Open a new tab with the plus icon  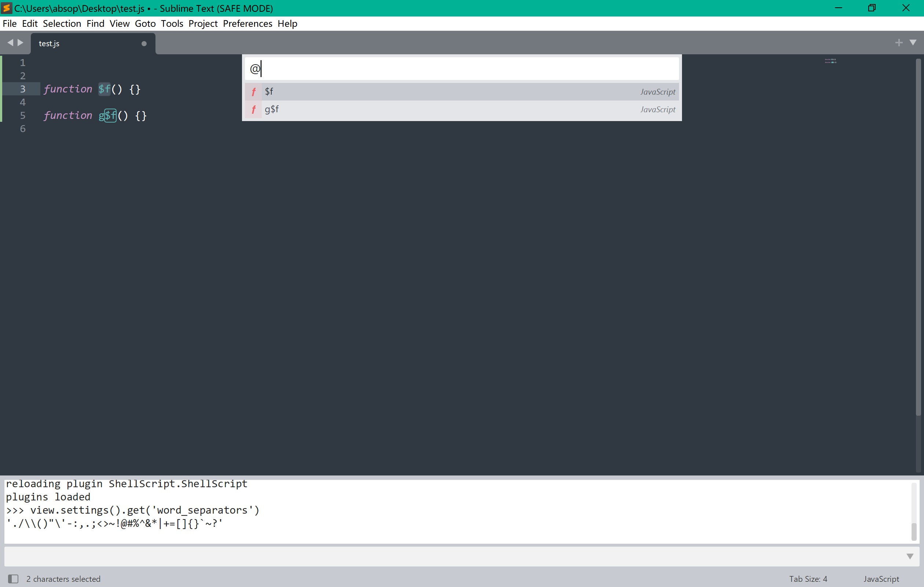click(899, 43)
